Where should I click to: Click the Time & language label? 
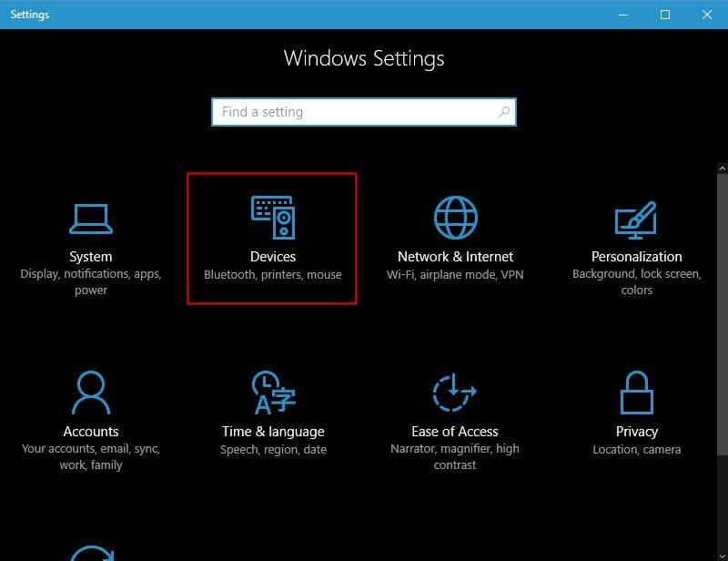[x=273, y=432]
